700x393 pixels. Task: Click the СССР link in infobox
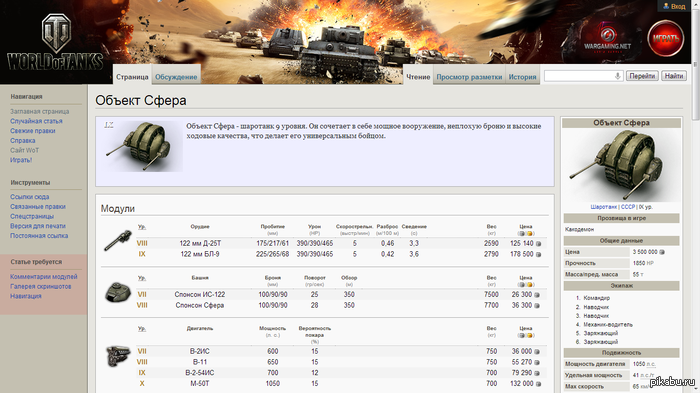point(628,207)
